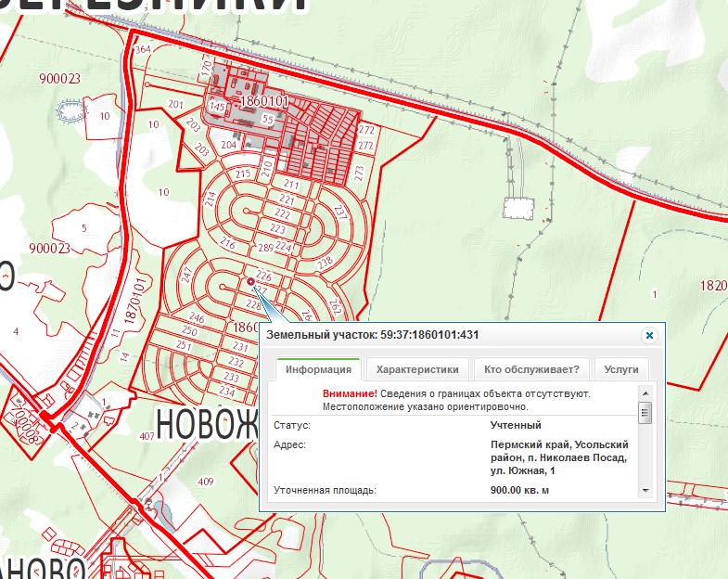Select parcel 251 on the map
The image size is (728, 579).
point(185,346)
